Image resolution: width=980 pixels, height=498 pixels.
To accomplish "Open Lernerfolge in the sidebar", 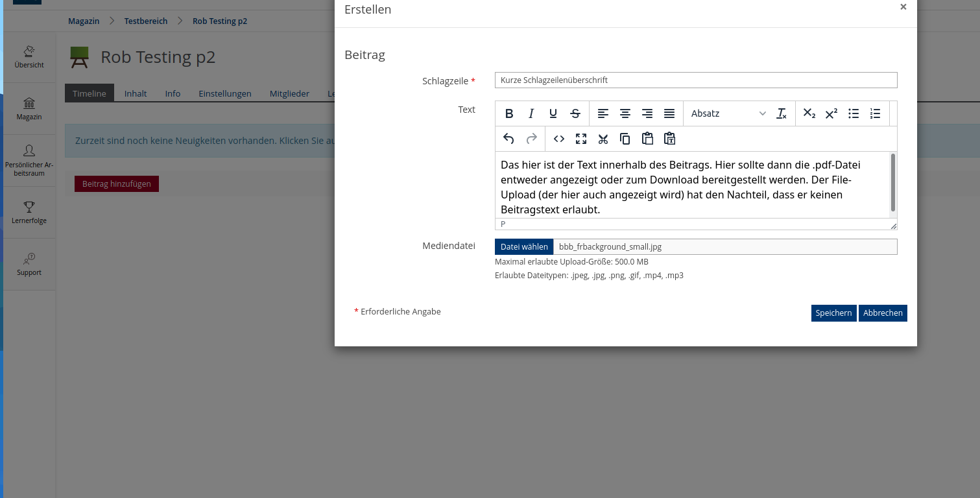I will pos(29,213).
